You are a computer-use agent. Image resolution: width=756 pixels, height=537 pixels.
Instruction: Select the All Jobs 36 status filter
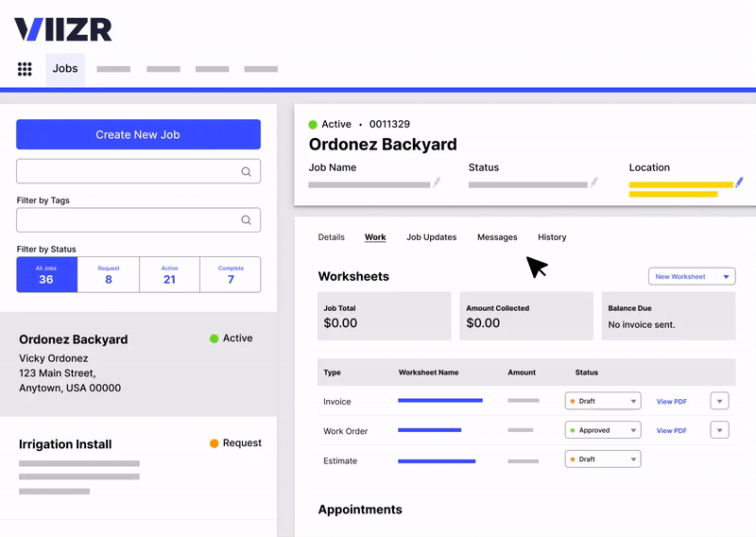46,275
